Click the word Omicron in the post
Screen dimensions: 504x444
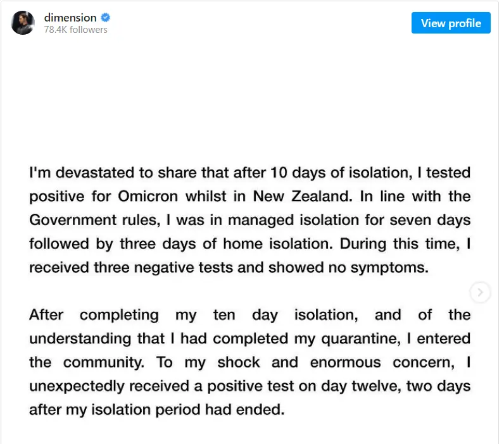(148, 196)
